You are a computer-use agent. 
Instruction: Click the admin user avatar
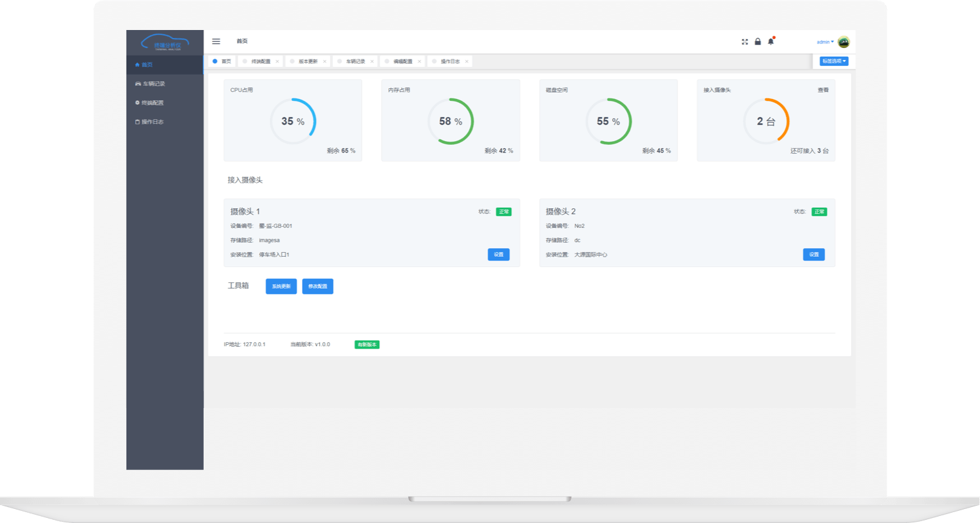(x=843, y=42)
